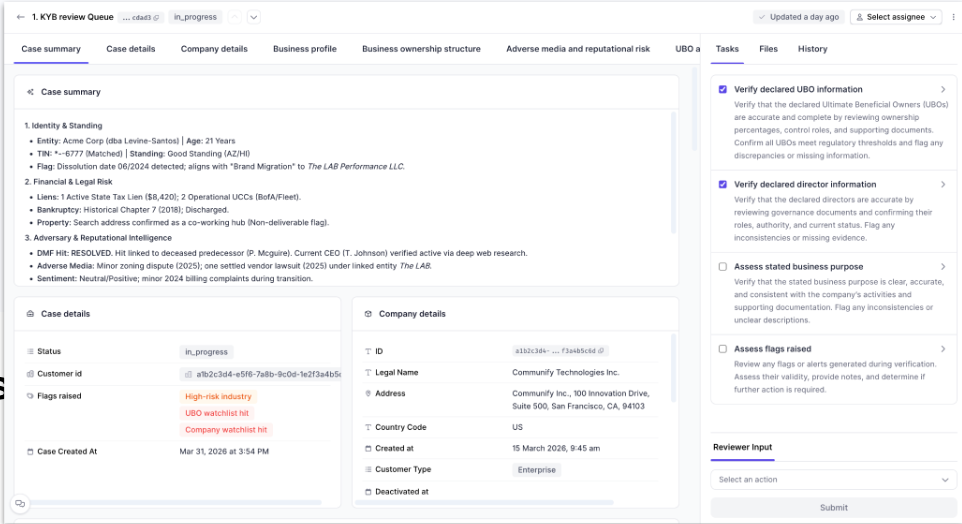Click the US Country Code value
The height and width of the screenshot is (524, 962).
tap(517, 427)
